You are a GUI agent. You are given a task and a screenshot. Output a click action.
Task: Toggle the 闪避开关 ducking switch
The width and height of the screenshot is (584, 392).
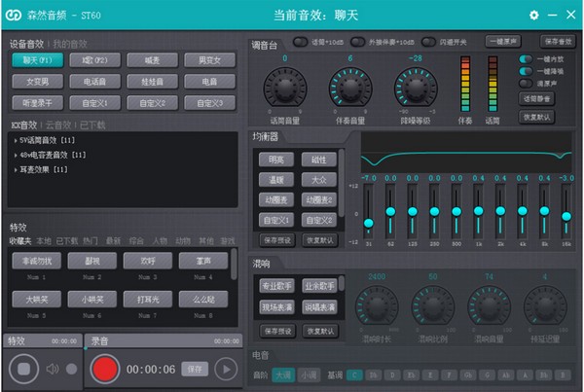coord(430,43)
